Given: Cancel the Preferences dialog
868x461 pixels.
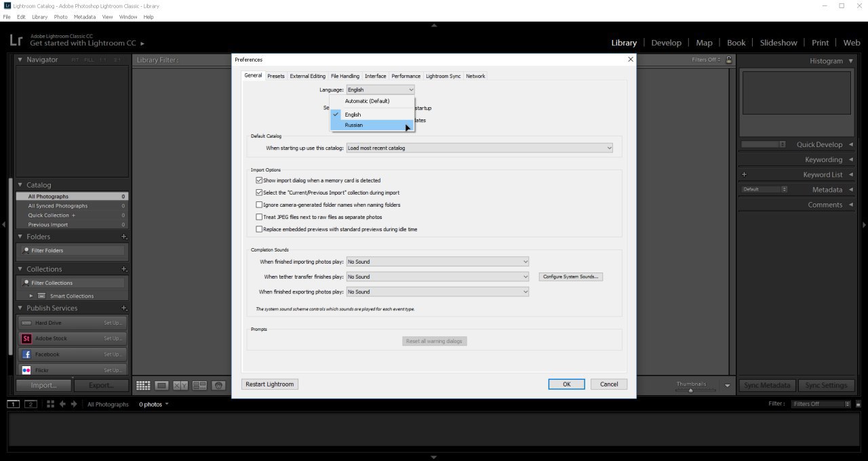Looking at the screenshot, I should pos(609,384).
